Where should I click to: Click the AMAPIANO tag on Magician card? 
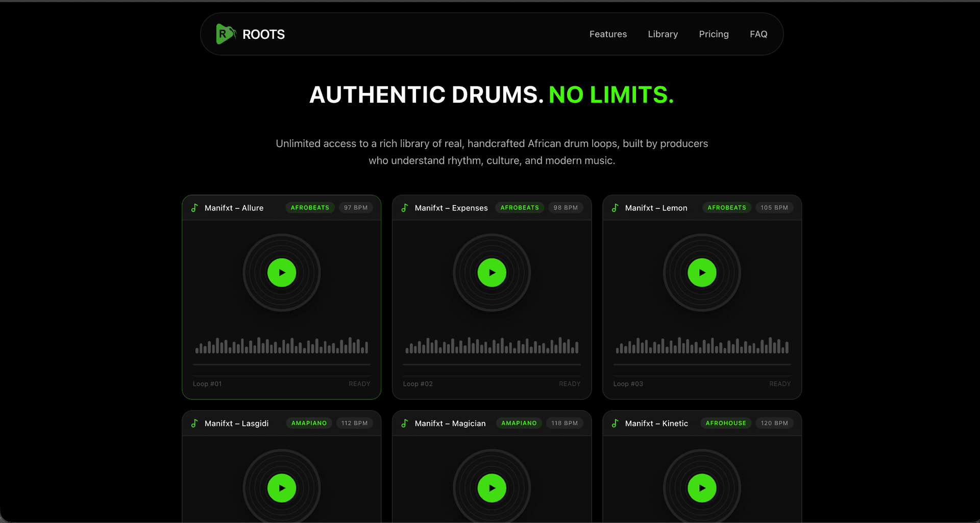519,423
